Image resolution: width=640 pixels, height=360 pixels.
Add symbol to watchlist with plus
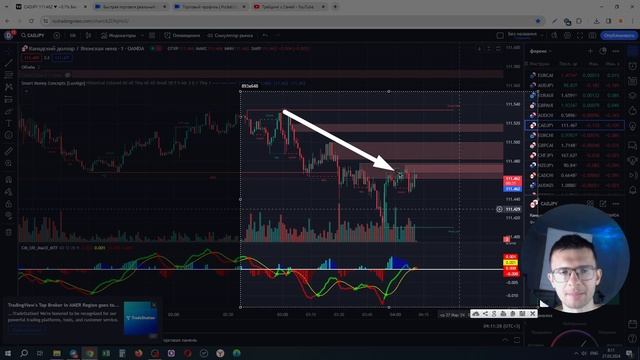(590, 51)
